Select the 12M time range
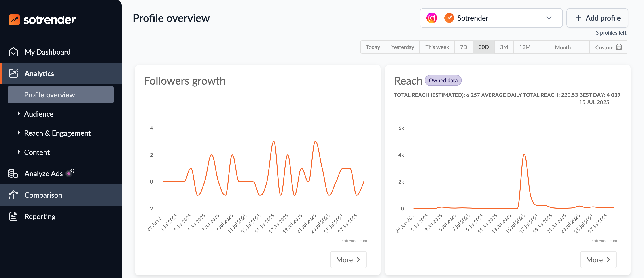This screenshot has width=644, height=278. point(525,47)
